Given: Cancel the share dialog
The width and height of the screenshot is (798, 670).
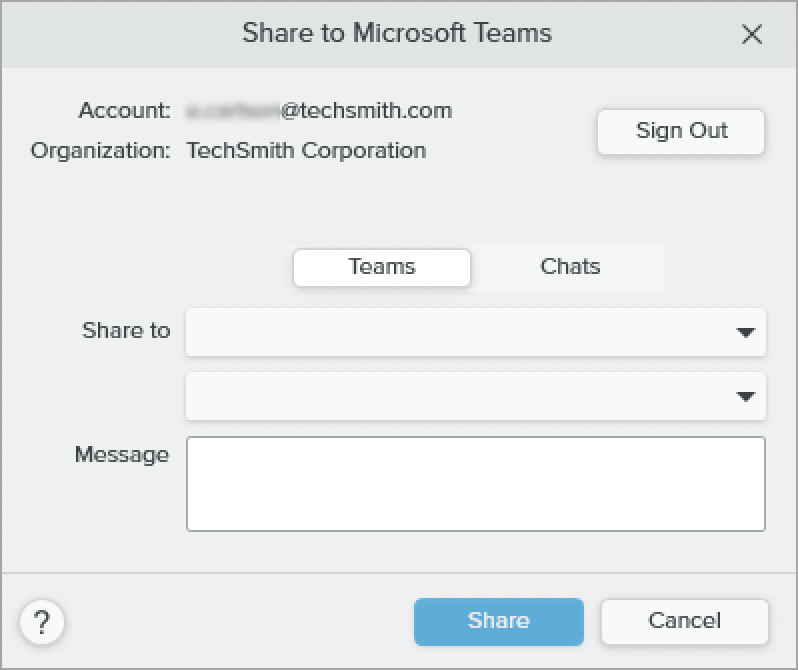Looking at the screenshot, I should (x=685, y=622).
